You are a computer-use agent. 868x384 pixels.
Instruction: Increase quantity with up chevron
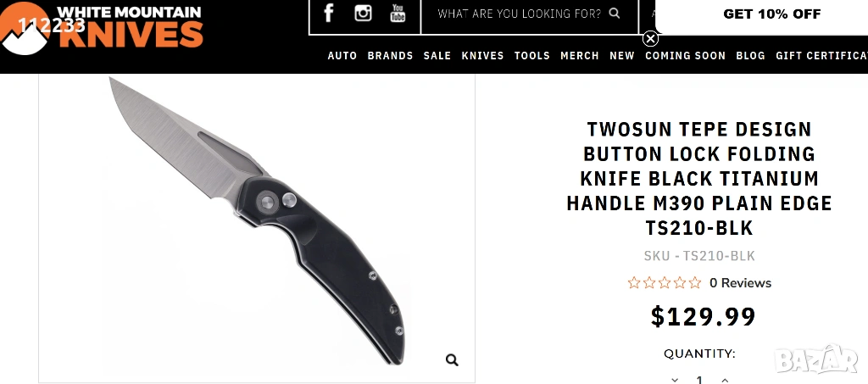725,380
